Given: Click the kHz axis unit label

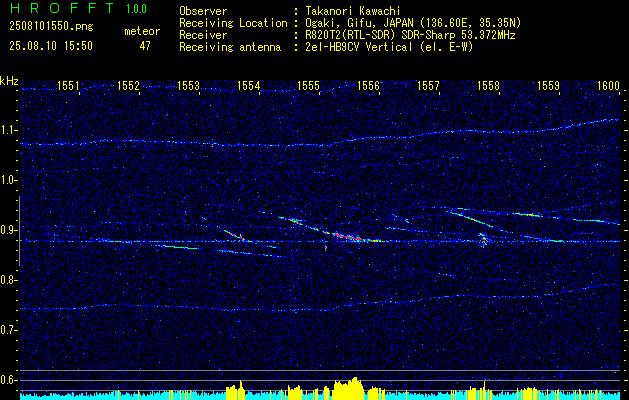Looking at the screenshot, I should click(x=9, y=81).
